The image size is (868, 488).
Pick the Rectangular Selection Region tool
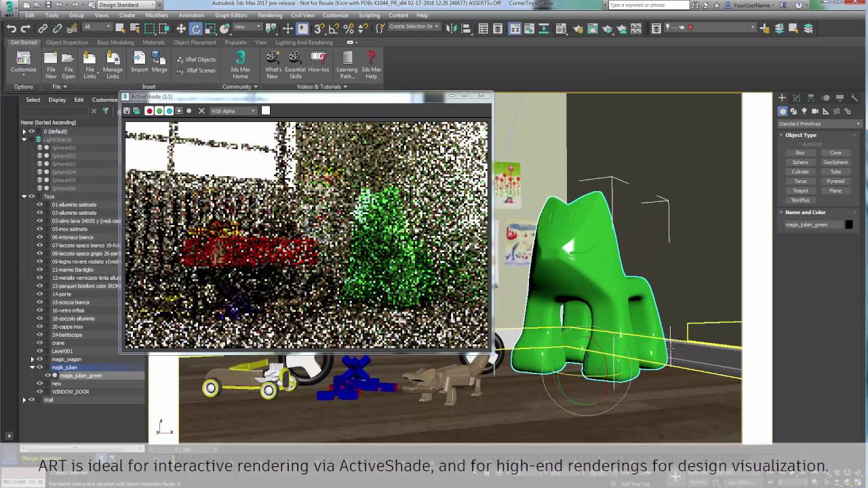tap(150, 28)
